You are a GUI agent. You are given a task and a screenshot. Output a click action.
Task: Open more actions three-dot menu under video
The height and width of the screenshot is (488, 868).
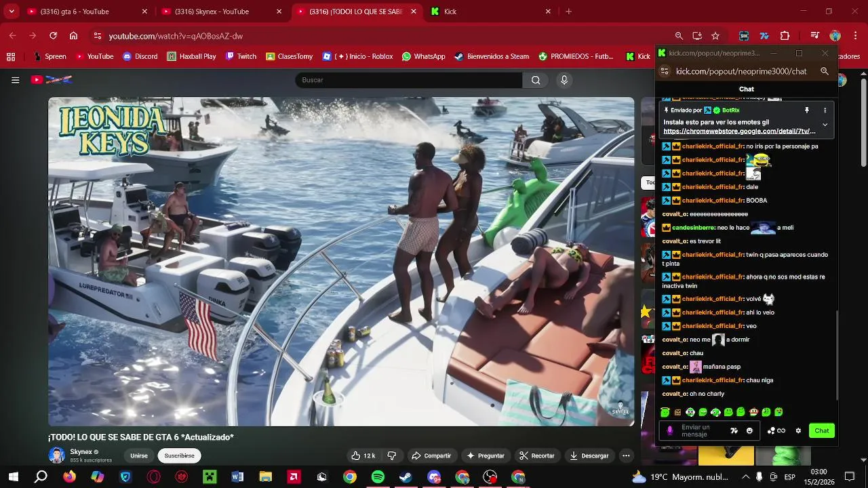pyautogui.click(x=626, y=455)
